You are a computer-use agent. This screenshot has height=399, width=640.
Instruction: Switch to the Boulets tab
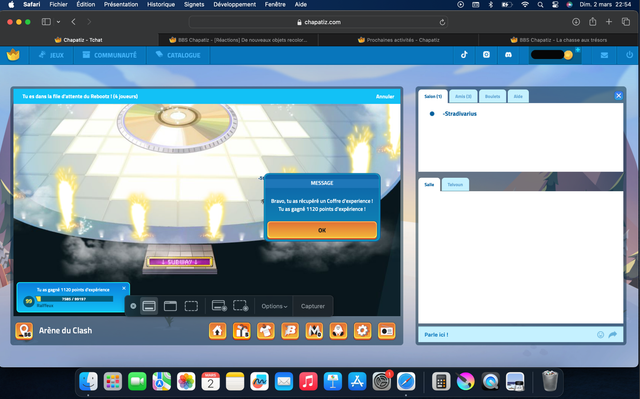point(493,96)
